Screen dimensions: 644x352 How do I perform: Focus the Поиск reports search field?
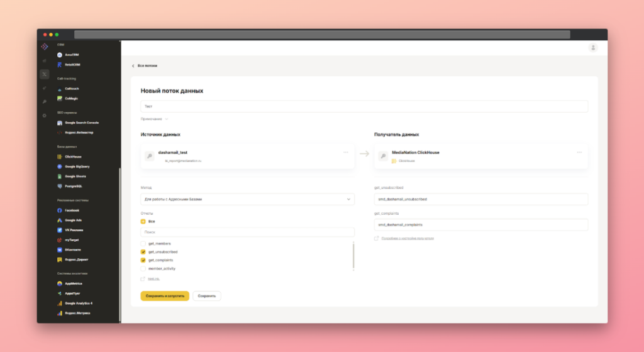tap(247, 232)
